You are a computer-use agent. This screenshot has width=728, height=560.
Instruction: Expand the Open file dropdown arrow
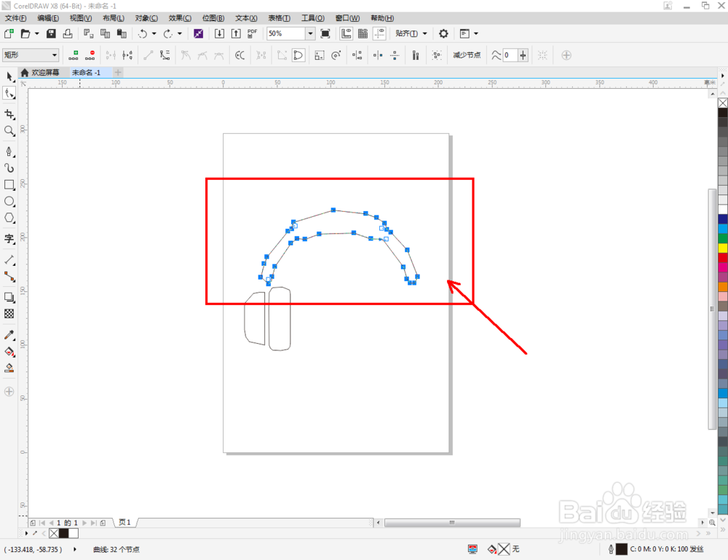[36, 33]
